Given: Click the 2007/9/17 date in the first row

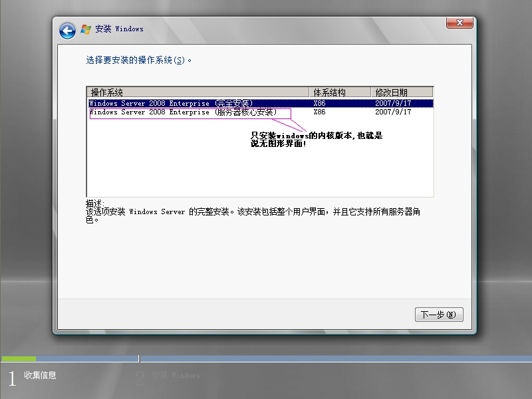Looking at the screenshot, I should [x=393, y=104].
